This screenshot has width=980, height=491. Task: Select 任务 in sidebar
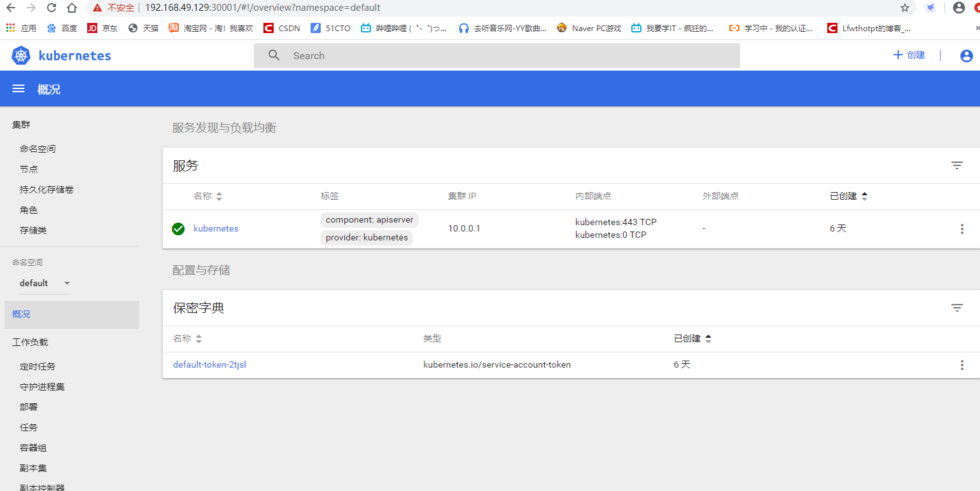point(29,427)
